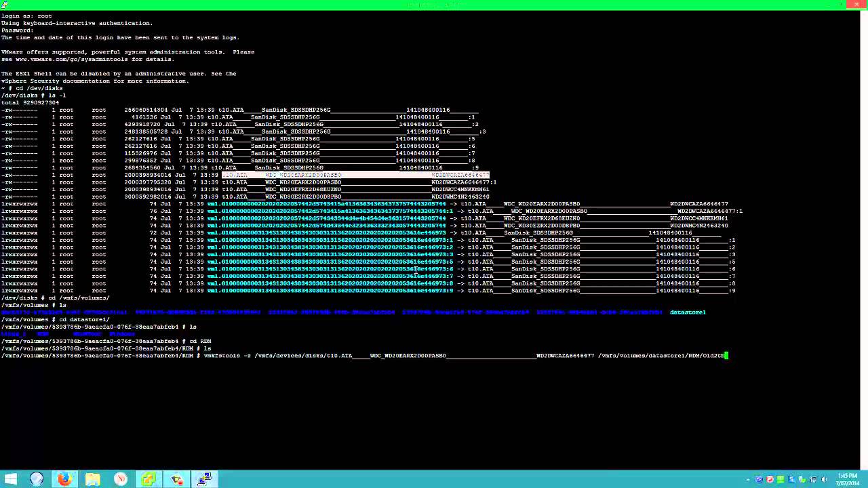Open the taskbar icon with red badge
This screenshot has width=868, height=488.
177,479
